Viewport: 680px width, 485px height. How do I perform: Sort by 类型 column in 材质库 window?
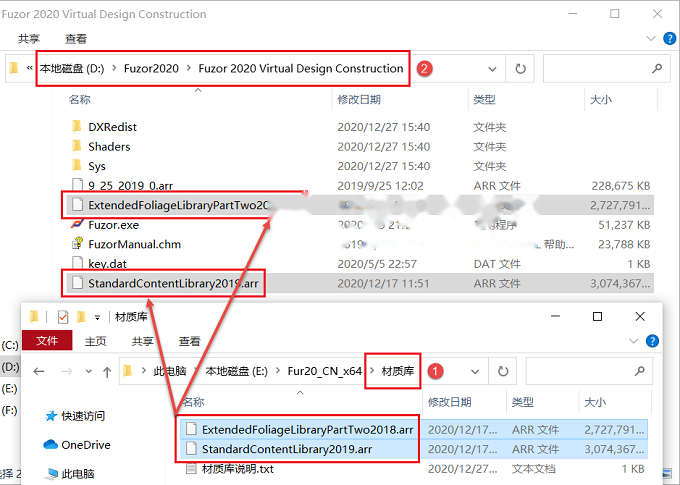pos(523,402)
